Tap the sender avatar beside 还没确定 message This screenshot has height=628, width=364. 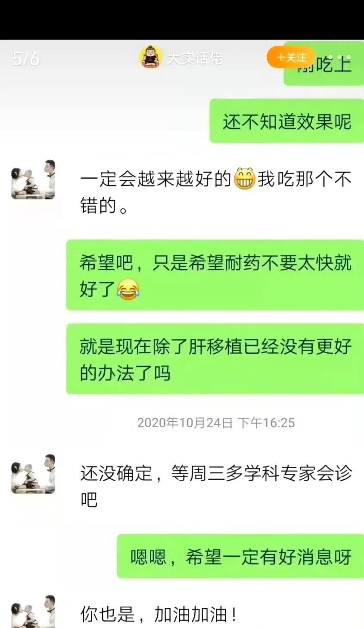[33, 474]
